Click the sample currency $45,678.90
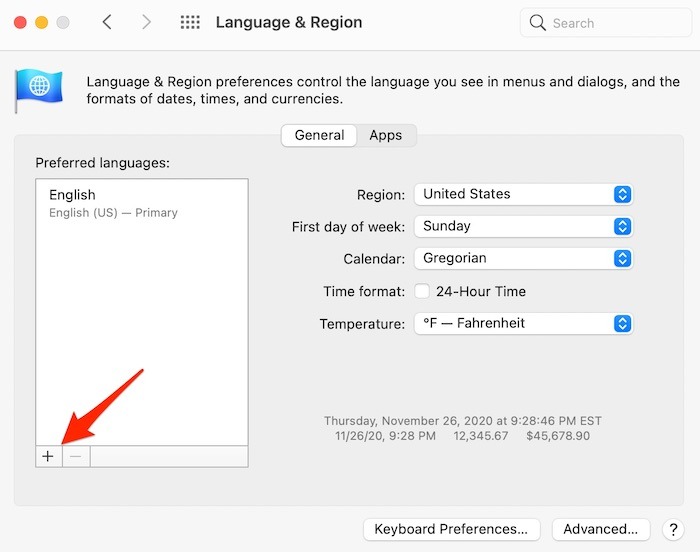 click(x=558, y=436)
